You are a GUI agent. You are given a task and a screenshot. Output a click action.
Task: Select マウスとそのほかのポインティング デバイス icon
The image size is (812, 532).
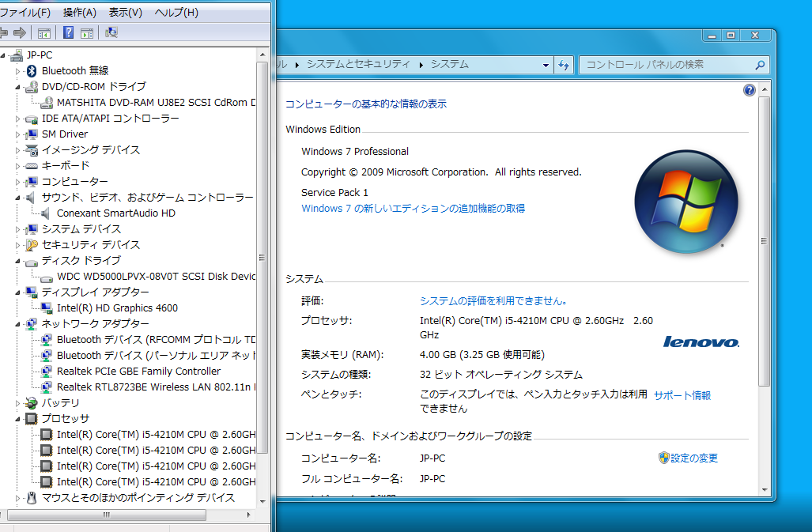32,498
